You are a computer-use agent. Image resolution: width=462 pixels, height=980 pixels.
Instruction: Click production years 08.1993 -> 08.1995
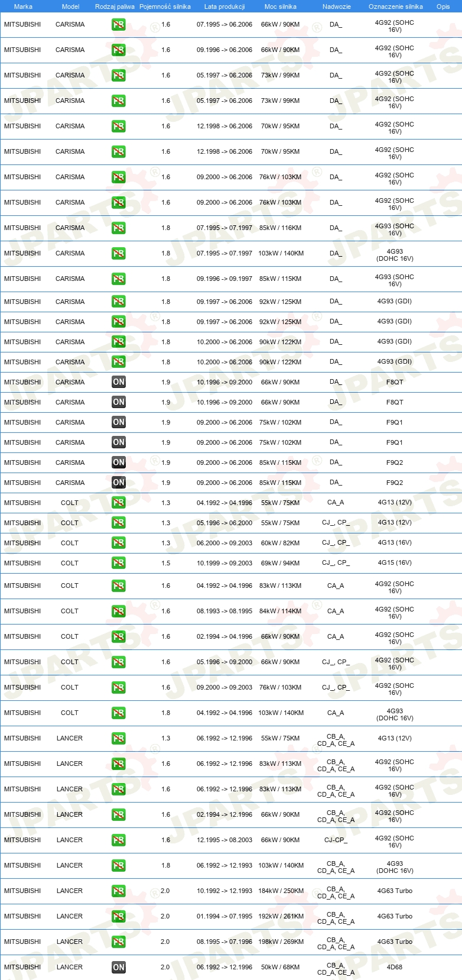coord(225,611)
